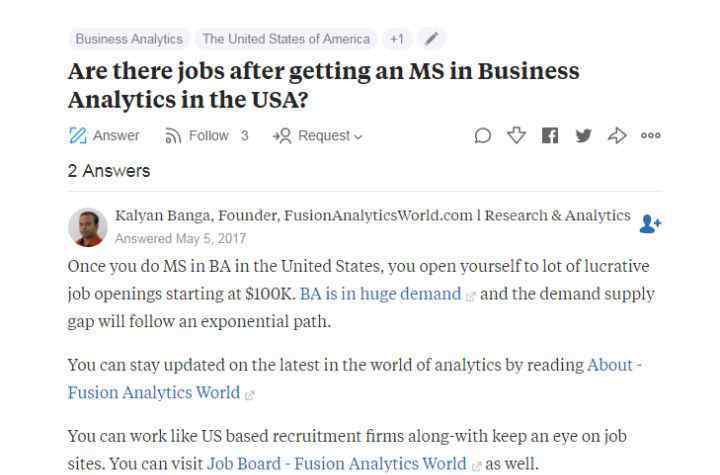Viewport: 720px width, 475px height.
Task: Open About - Fusion Analytics World link
Action: coord(354,379)
